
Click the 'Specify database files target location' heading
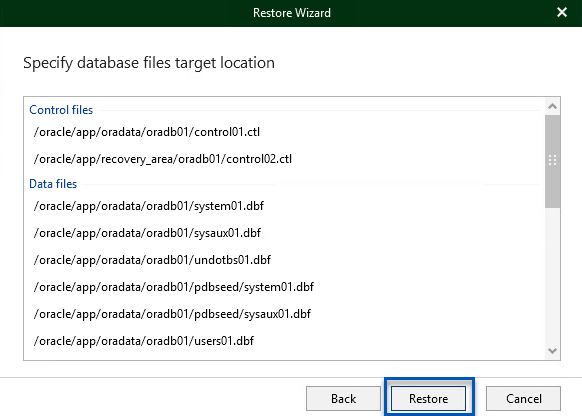[149, 63]
